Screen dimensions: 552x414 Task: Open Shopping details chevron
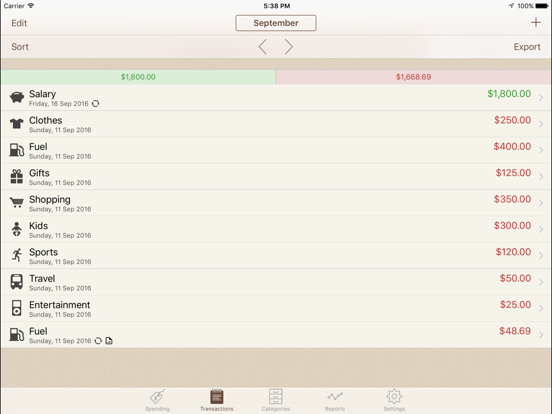click(x=541, y=203)
